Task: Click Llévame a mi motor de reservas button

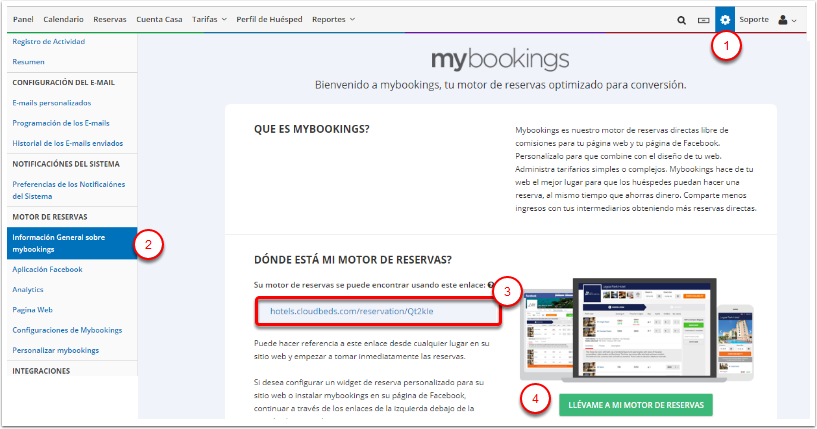Action: coord(636,405)
